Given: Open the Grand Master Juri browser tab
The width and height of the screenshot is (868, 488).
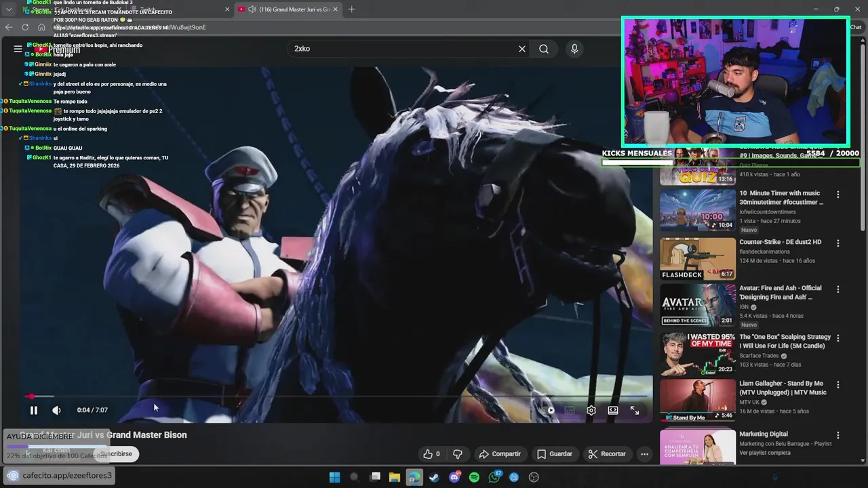Looking at the screenshot, I should pos(290,9).
